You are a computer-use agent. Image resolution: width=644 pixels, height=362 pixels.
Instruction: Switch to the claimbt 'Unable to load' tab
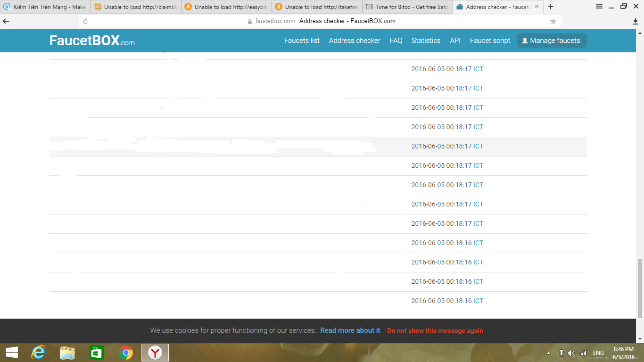point(136,7)
